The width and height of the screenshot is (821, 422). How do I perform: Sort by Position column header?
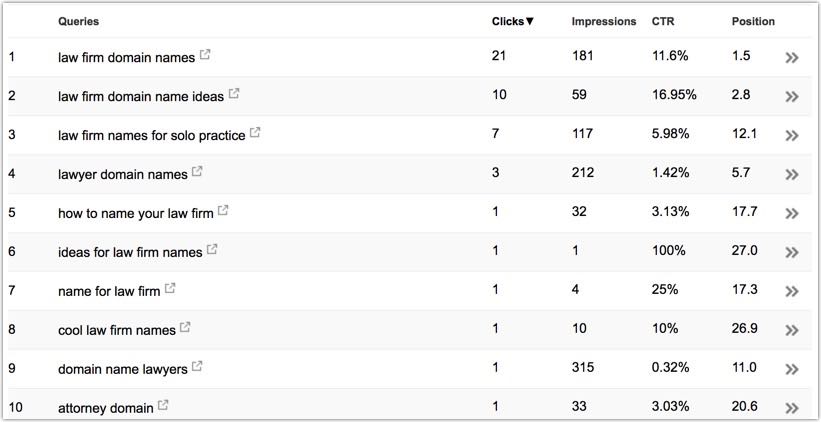click(x=753, y=21)
